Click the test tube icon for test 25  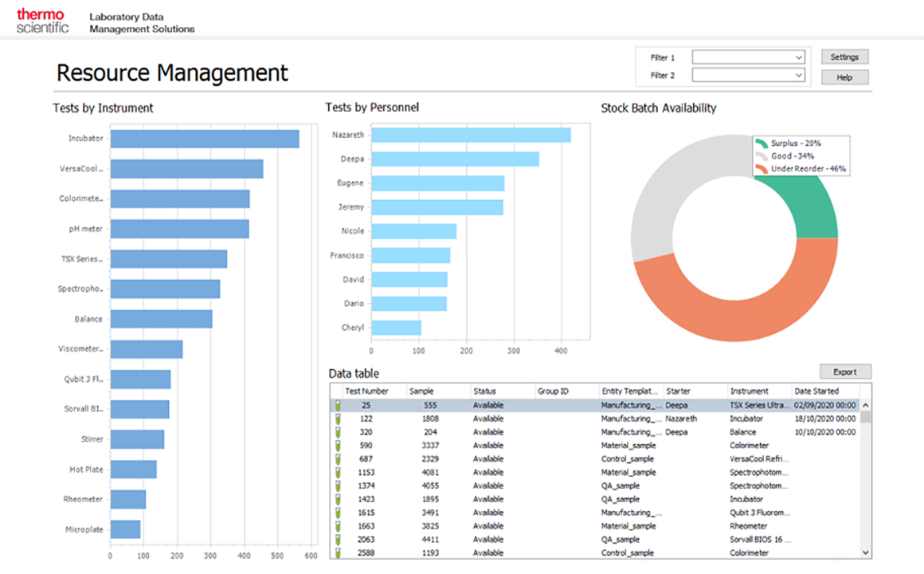pos(337,406)
